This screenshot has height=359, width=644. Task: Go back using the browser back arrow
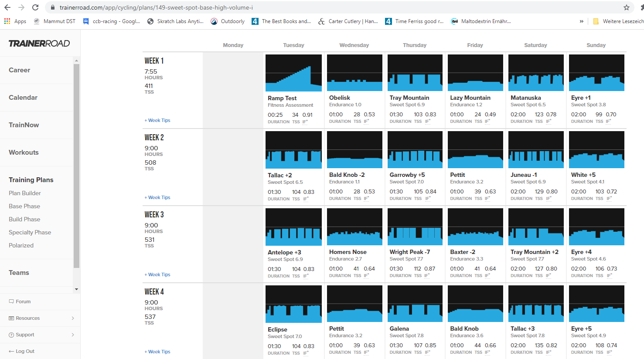pos(7,7)
